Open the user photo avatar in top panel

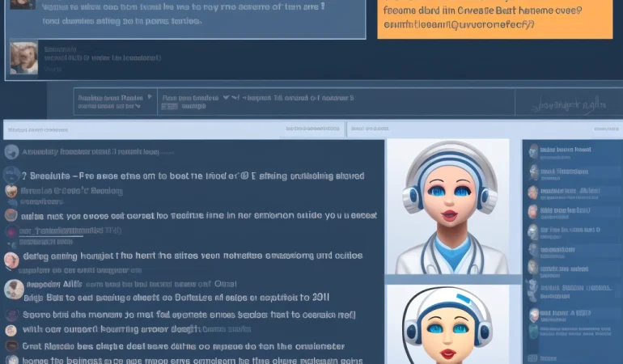23,58
